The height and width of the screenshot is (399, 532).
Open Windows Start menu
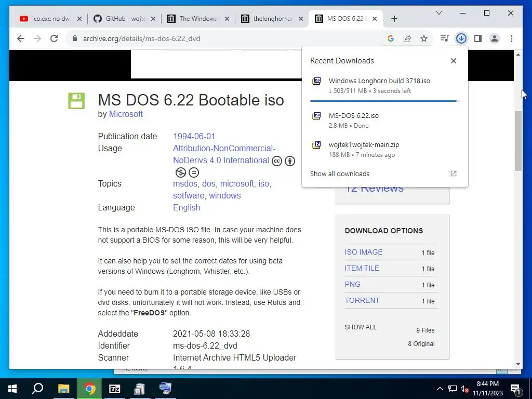[12, 389]
